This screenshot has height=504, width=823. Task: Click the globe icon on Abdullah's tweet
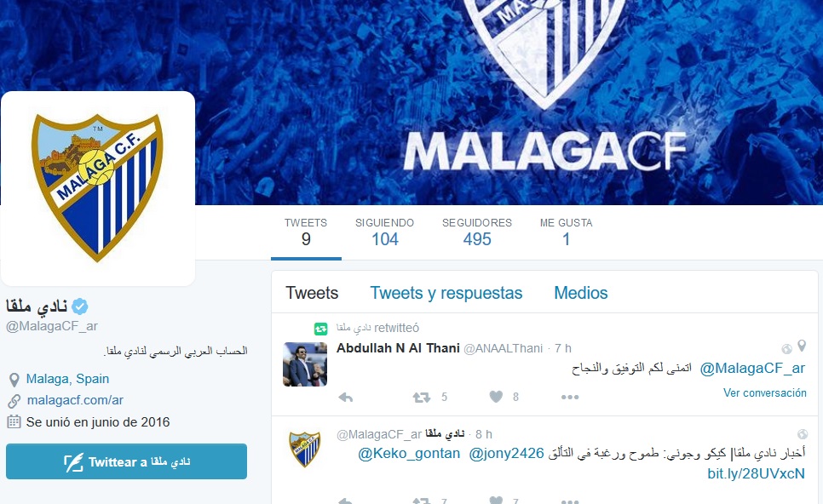point(786,349)
